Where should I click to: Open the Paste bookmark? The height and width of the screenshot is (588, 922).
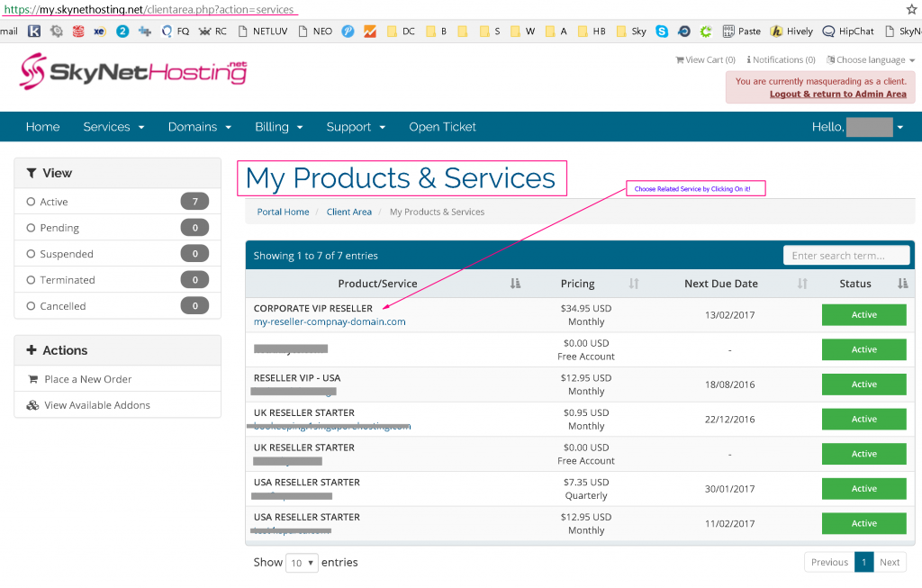742,32
